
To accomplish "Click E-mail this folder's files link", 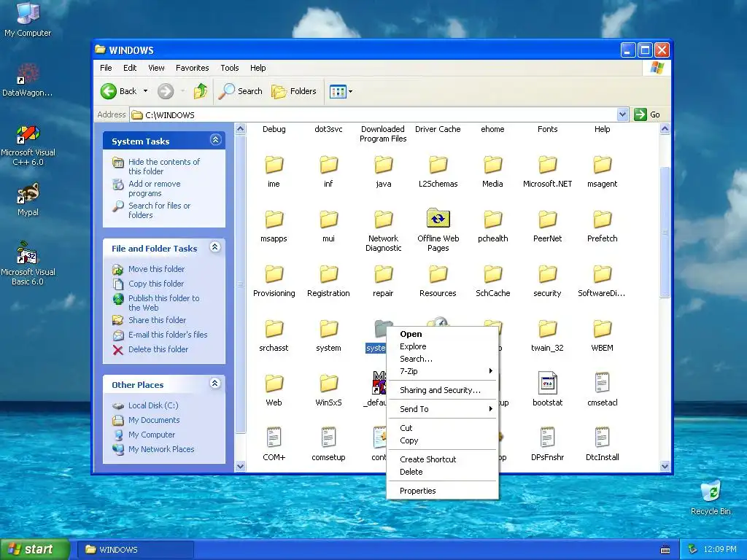I will (x=168, y=335).
